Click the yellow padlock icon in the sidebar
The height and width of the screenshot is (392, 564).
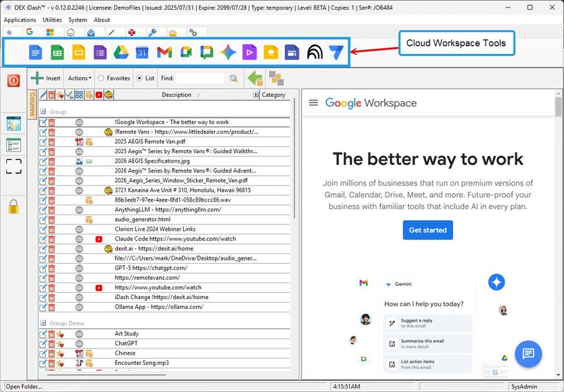coord(14,206)
